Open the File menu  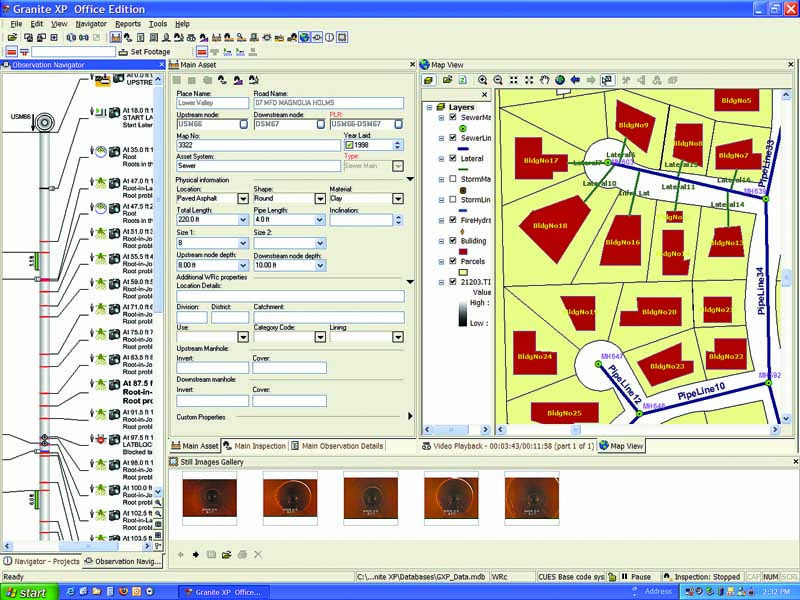click(x=16, y=23)
